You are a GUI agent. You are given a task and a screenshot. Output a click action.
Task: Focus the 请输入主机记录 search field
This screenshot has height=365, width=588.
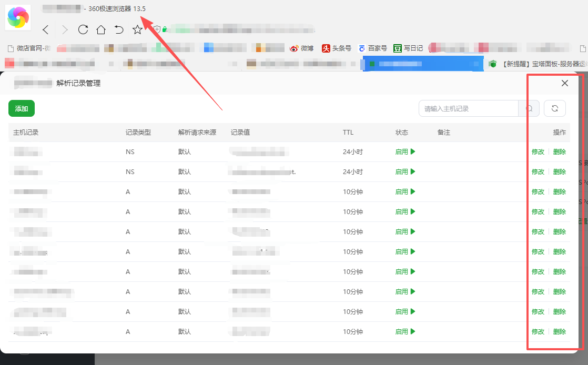[468, 109]
